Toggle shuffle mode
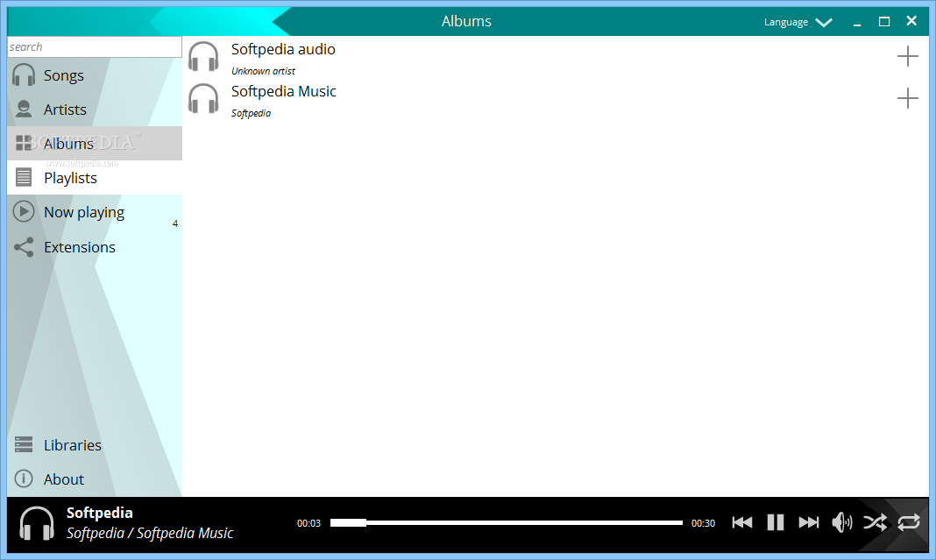Image resolution: width=936 pixels, height=560 pixels. tap(876, 522)
